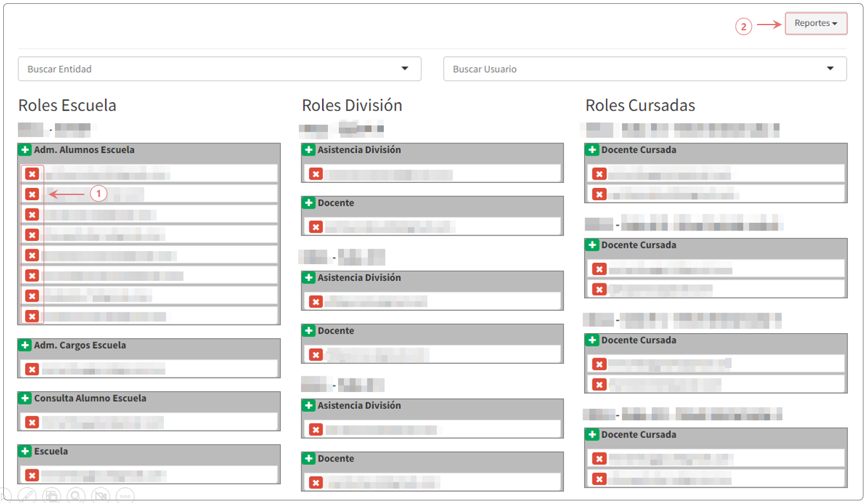The width and height of the screenshot is (868, 503).
Task: Open the Reportes dropdown menu
Action: click(x=816, y=23)
